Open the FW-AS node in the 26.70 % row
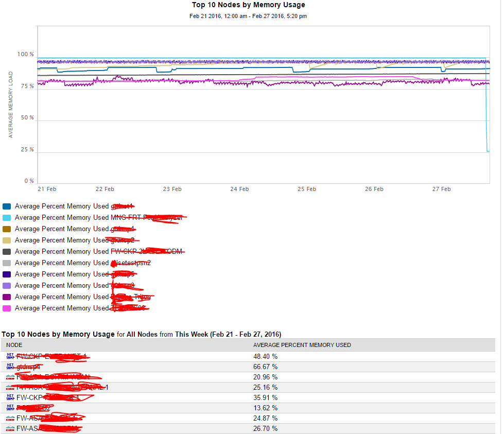The image size is (504, 434). (47, 428)
